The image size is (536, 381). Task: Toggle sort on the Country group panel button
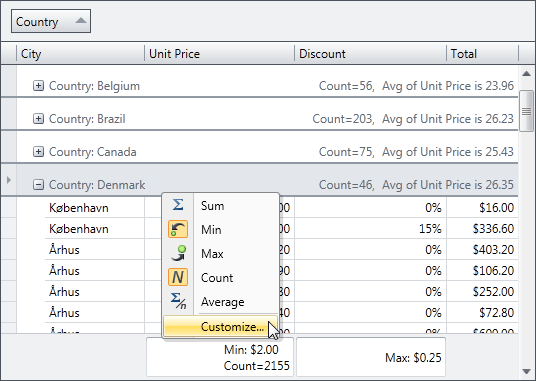pos(51,21)
